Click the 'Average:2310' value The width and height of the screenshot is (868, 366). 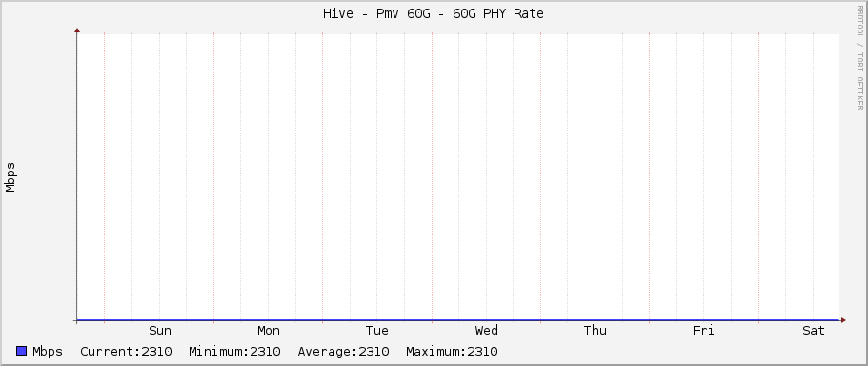[343, 352]
